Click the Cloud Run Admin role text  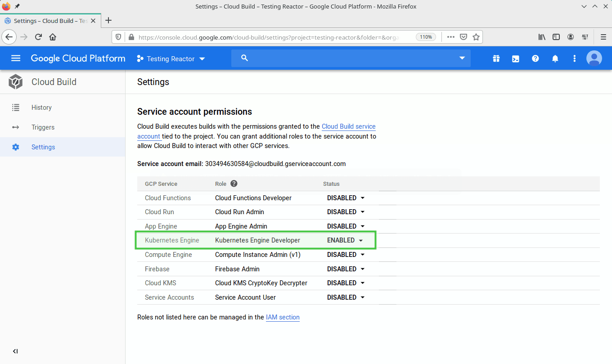pos(239,212)
